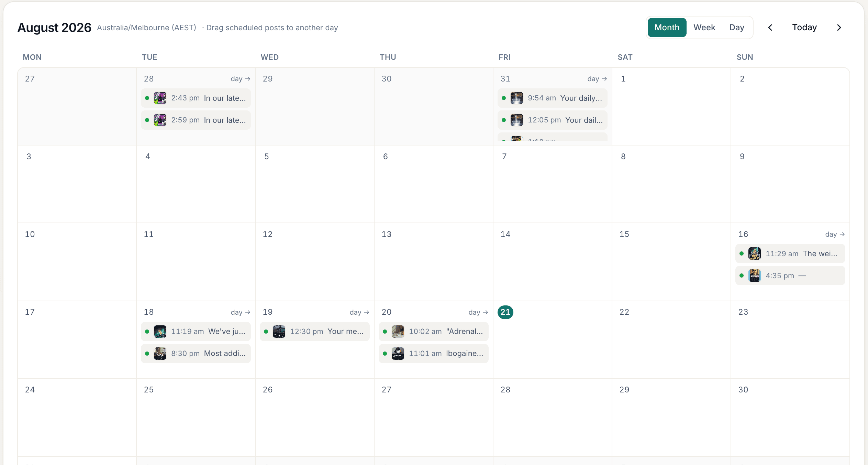
Task: Switch to Day view tab
Action: (737, 28)
